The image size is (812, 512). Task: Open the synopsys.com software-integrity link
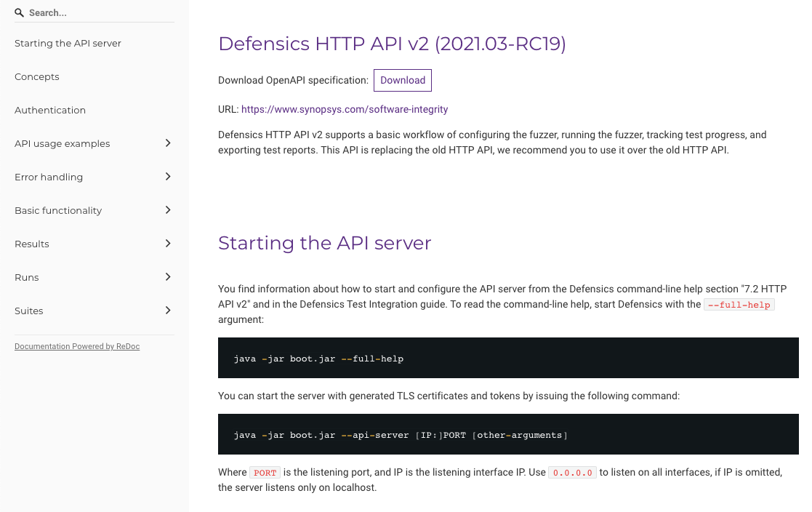tap(344, 109)
